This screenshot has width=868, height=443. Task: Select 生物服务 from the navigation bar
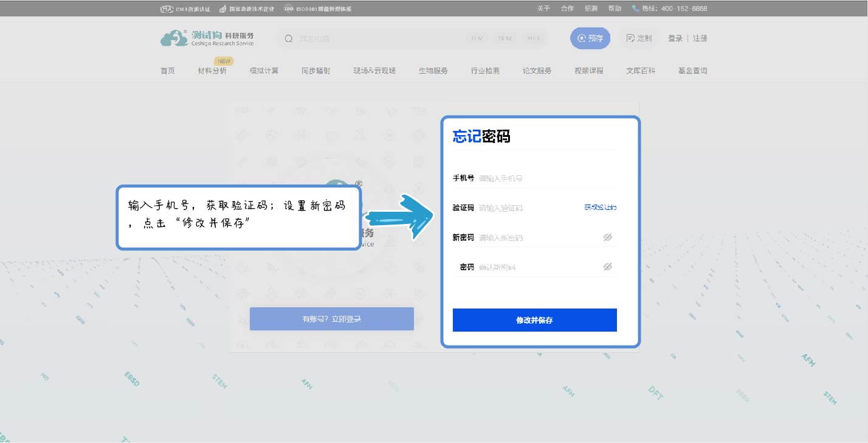coord(433,70)
